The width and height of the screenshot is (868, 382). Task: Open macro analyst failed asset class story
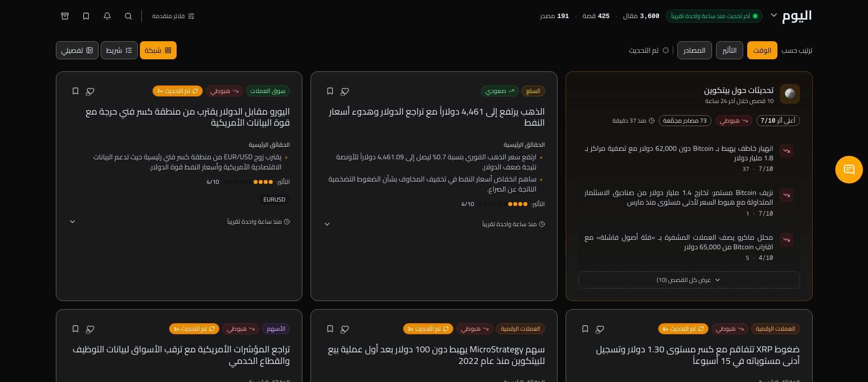coord(678,242)
